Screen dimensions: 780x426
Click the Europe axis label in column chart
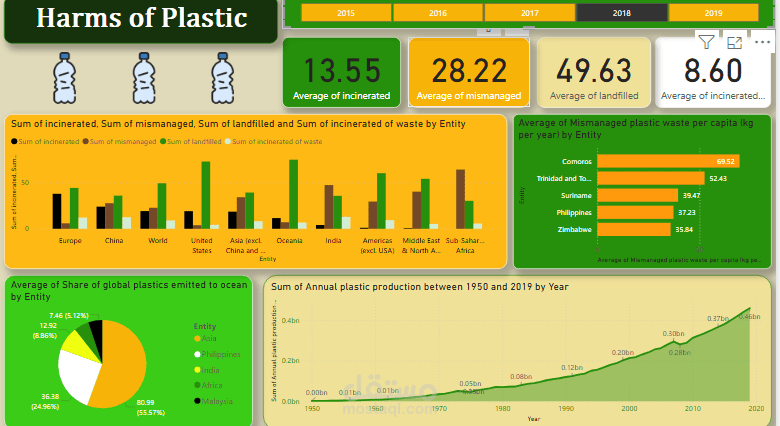tap(70, 240)
